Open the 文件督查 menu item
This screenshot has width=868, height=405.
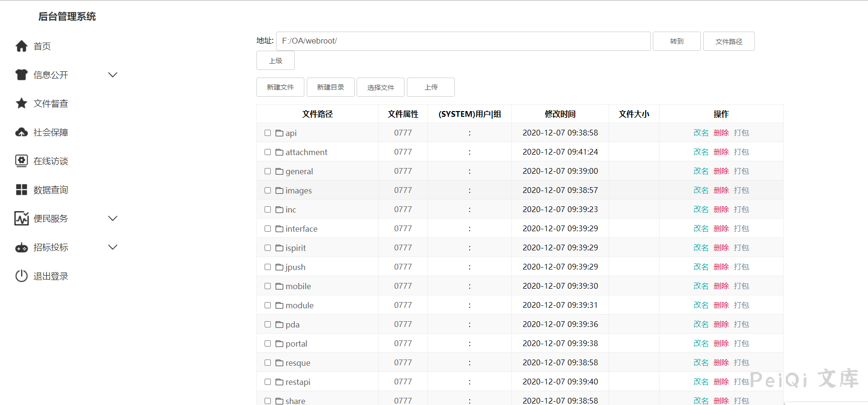pyautogui.click(x=51, y=103)
